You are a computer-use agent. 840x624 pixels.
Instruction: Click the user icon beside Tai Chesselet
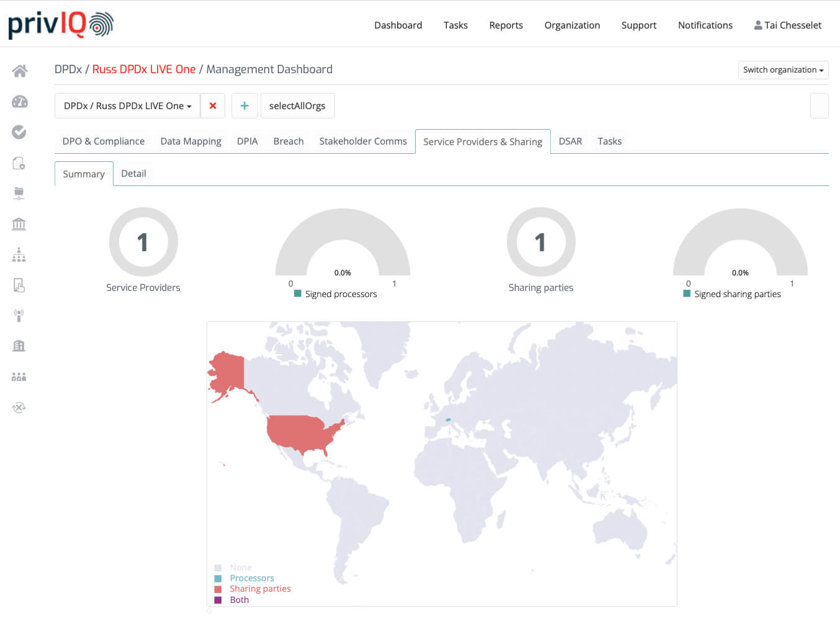pyautogui.click(x=758, y=25)
